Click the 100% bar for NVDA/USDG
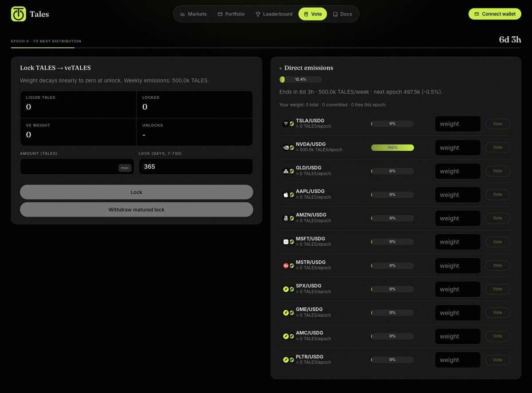Screen dimensions: 532x393 click(x=392, y=147)
